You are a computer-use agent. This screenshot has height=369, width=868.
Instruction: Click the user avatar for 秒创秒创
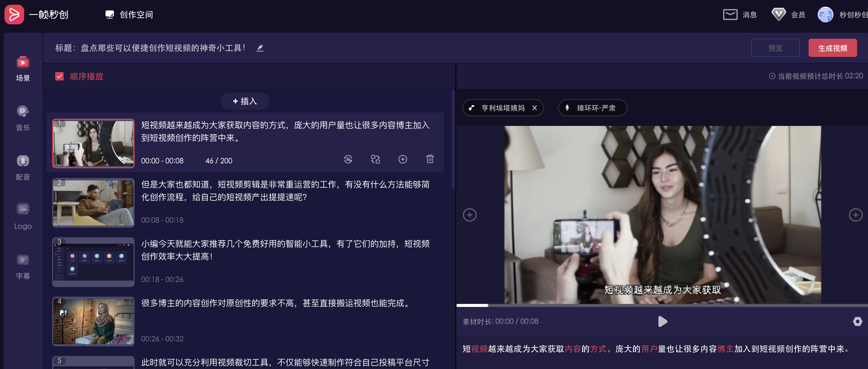(825, 15)
